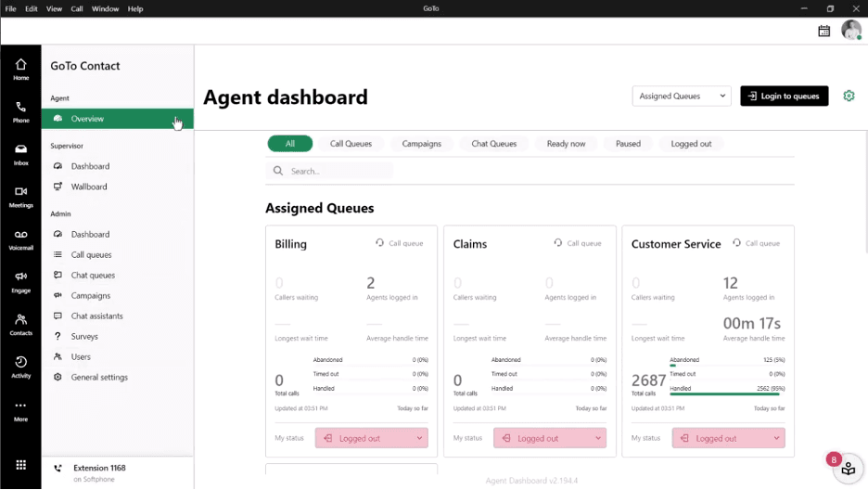Open dashboard settings gear icon
Screen dimensions: 868x490
pyautogui.click(x=849, y=96)
